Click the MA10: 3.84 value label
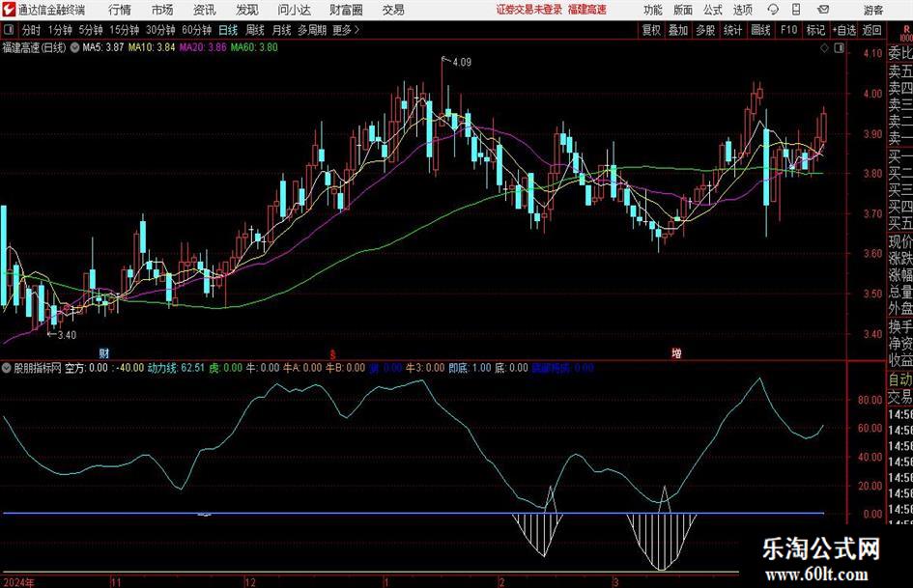The image size is (913, 588). tap(152, 47)
